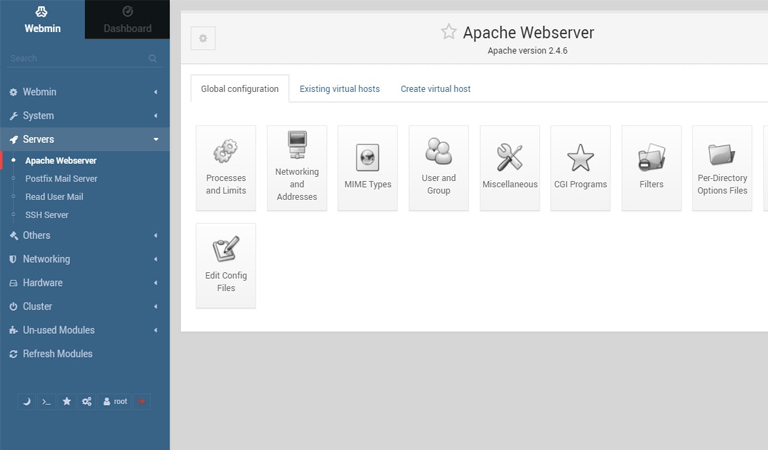Screen dimensions: 768x450
Task: Open theme configuration cogs icon
Action: coord(87,402)
